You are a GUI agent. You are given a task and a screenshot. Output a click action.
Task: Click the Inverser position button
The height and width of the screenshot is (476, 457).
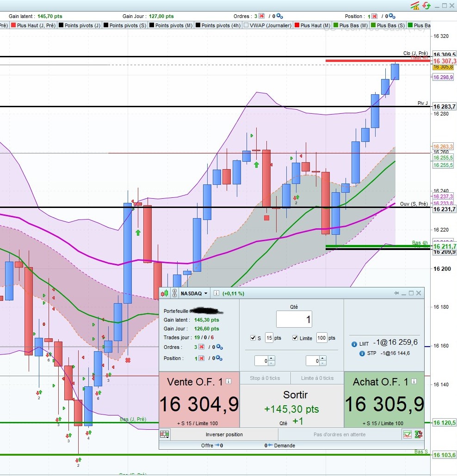click(224, 434)
